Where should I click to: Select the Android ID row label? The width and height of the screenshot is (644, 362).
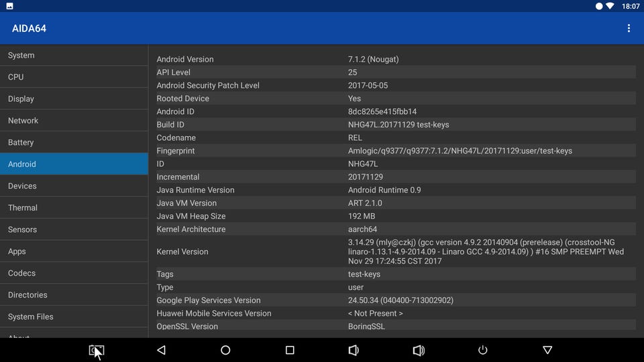[175, 112]
